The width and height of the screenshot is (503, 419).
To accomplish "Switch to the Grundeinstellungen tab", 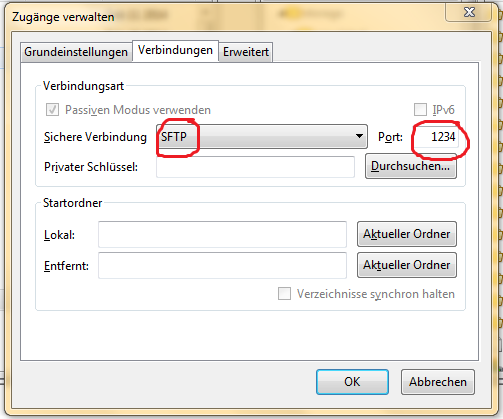I will 76,52.
